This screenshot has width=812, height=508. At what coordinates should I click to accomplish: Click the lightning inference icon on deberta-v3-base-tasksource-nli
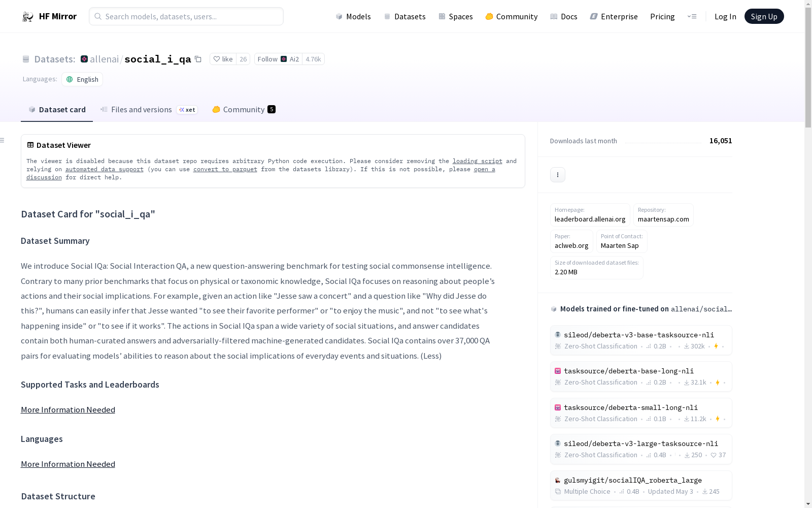(716, 346)
